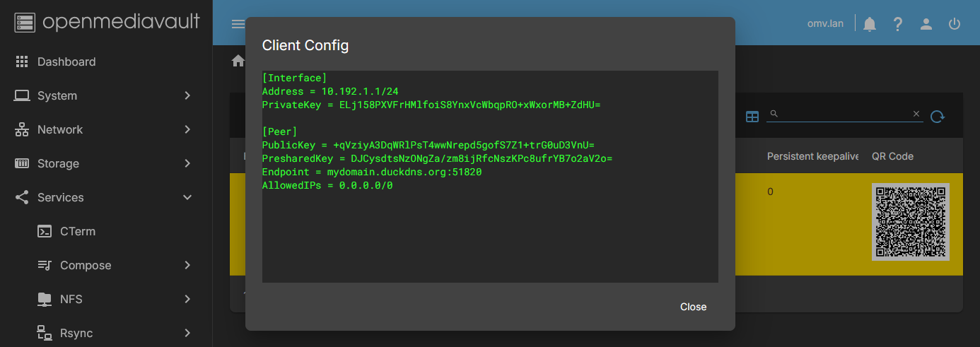
Task: Open the user account icon
Action: (x=926, y=24)
